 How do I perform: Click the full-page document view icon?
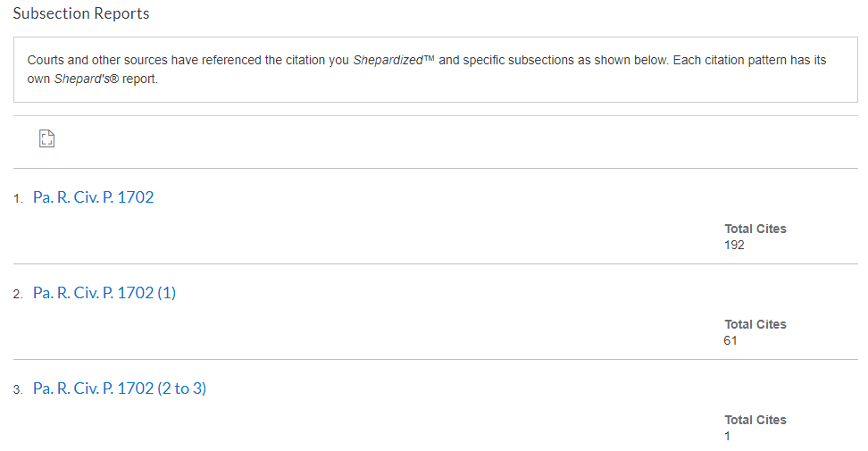point(47,138)
